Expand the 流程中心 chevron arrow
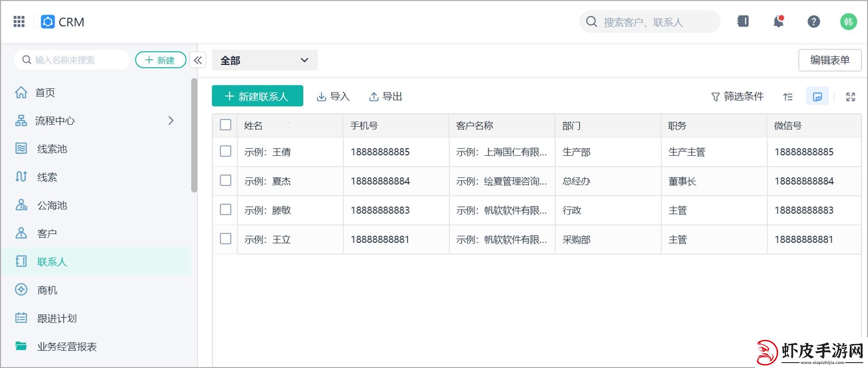 click(x=171, y=121)
